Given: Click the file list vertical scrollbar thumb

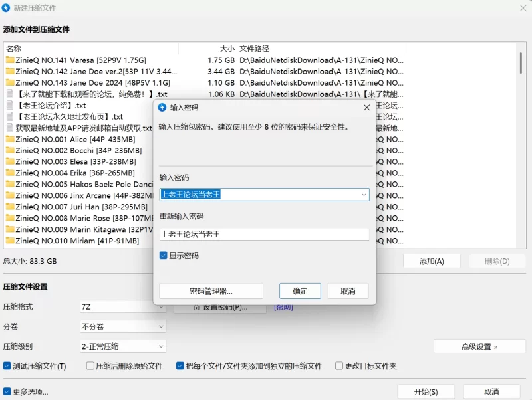Looking at the screenshot, I should 521,63.
